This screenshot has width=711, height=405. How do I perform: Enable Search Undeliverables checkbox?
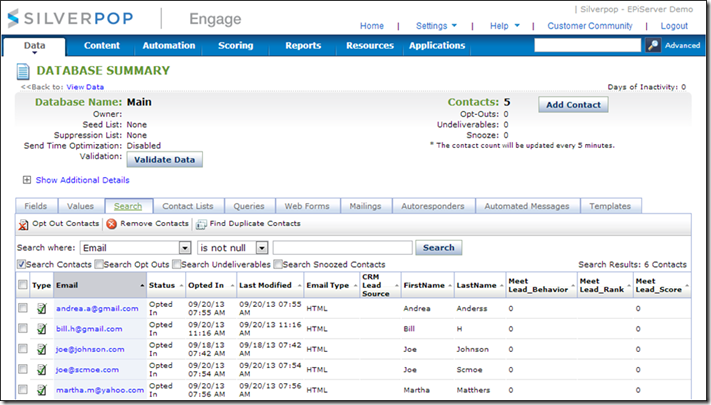tap(176, 264)
